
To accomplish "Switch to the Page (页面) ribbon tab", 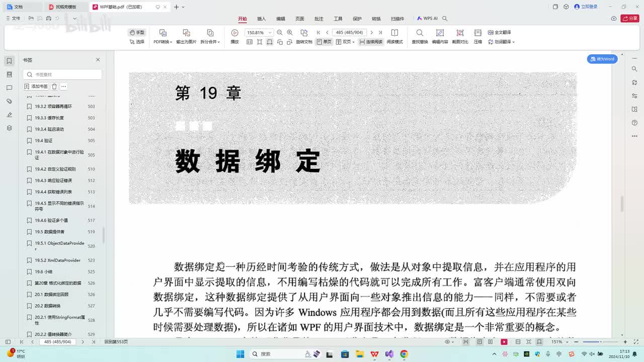I will pyautogui.click(x=300, y=19).
